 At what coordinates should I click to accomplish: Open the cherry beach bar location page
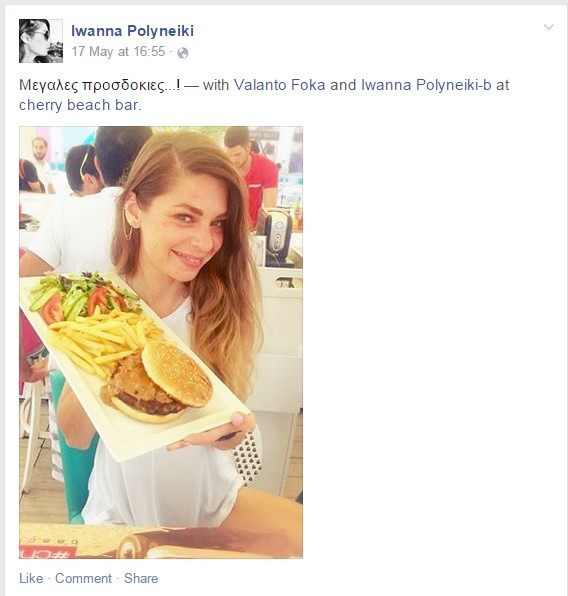click(x=80, y=105)
